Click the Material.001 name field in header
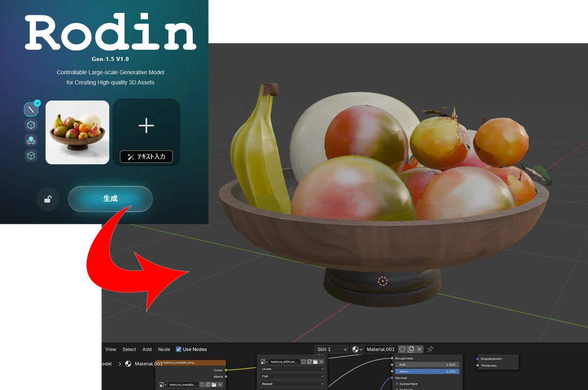 click(x=381, y=349)
